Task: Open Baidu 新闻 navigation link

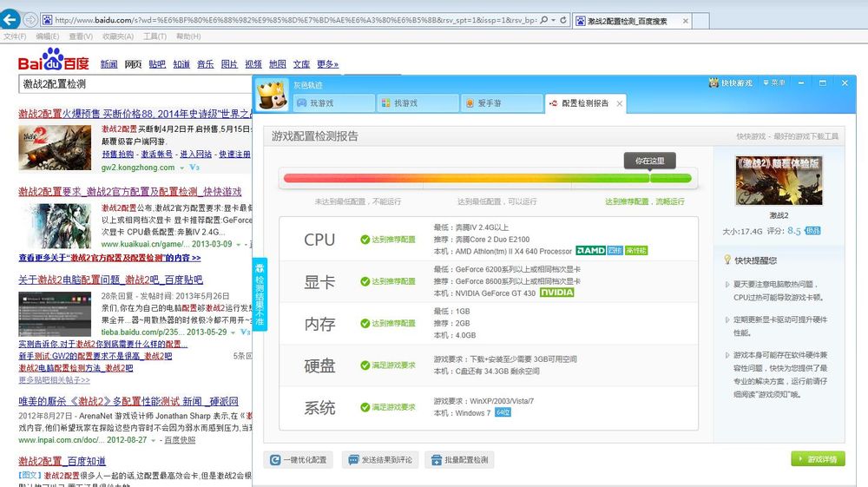Action: [109, 64]
